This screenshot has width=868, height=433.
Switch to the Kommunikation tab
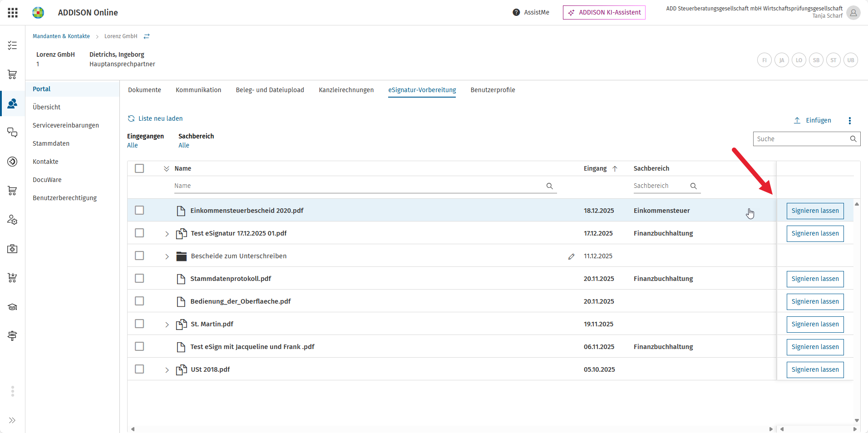198,90
